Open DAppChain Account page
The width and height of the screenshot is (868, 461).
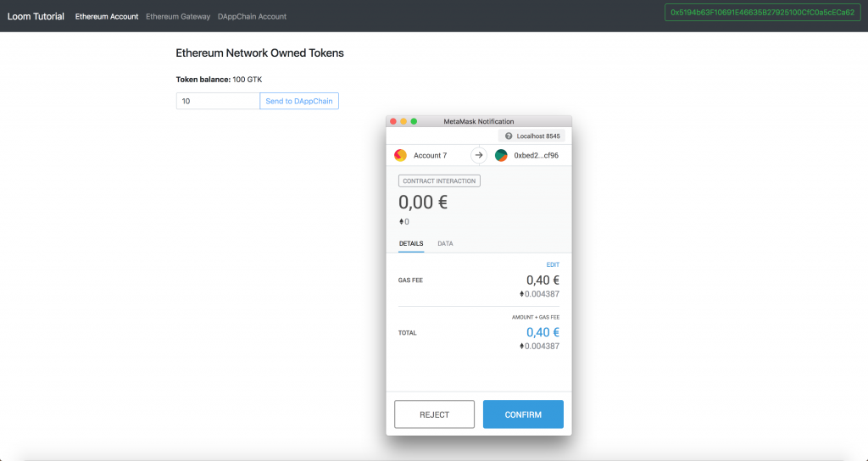click(x=252, y=17)
